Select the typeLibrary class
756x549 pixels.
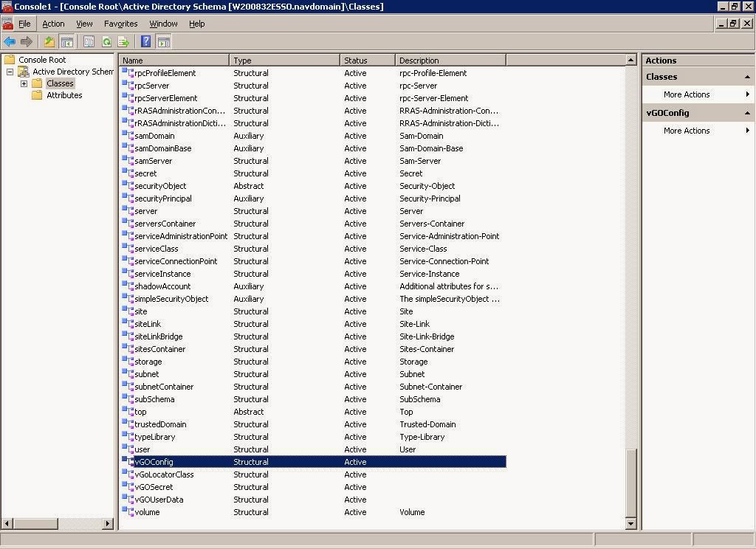click(313, 437)
